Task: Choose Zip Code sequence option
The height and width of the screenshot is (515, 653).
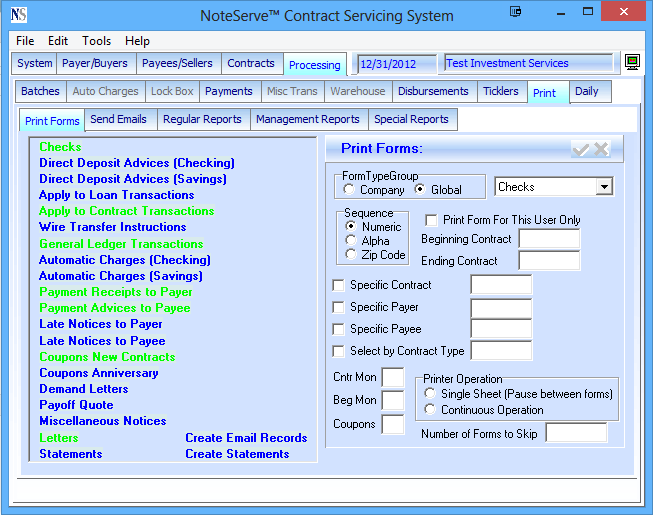Action: [x=351, y=255]
